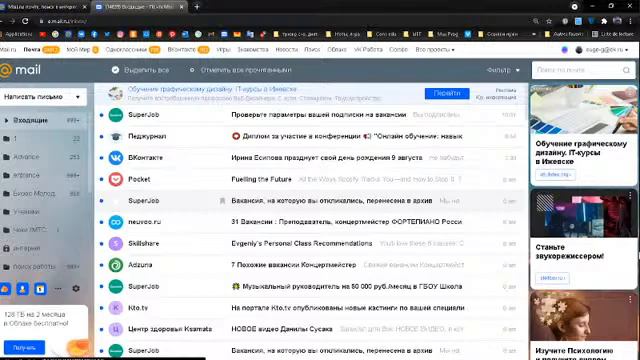Open the bookmarks folder dropdown arrow
The width and height of the screenshot is (640, 360).
click(x=533, y=34)
